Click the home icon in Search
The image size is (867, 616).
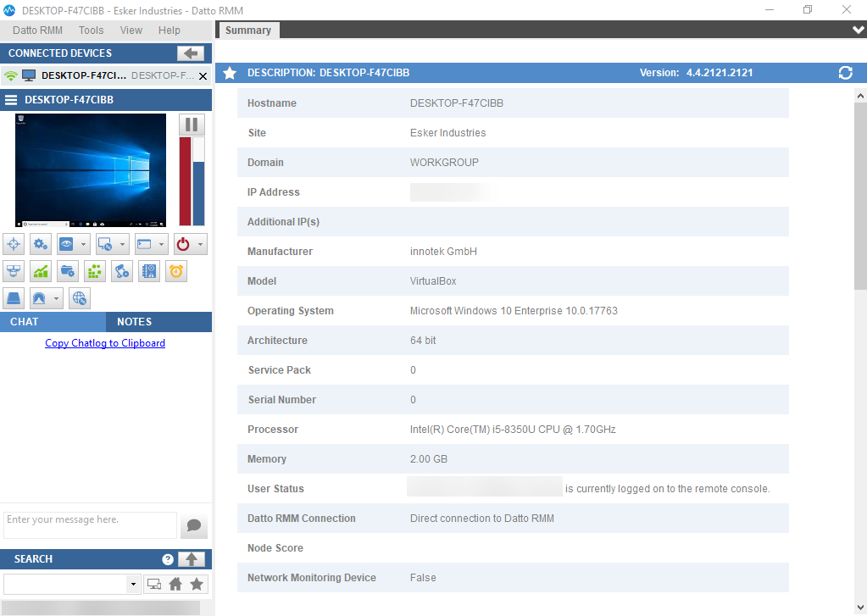click(175, 584)
